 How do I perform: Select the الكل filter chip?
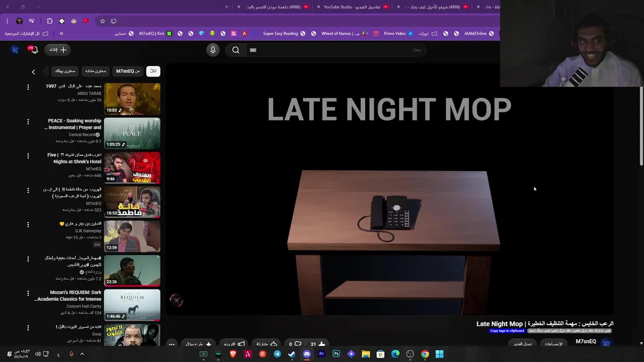point(153,71)
